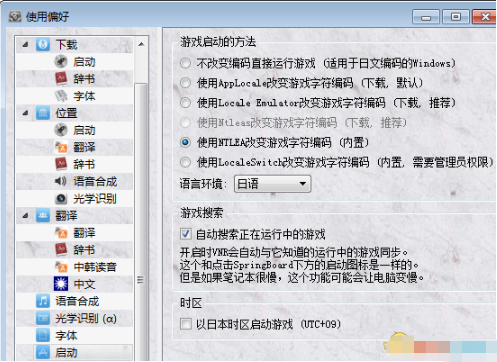Click the 中文 icon in tree
This screenshot has height=362, width=497.
(x=61, y=284)
